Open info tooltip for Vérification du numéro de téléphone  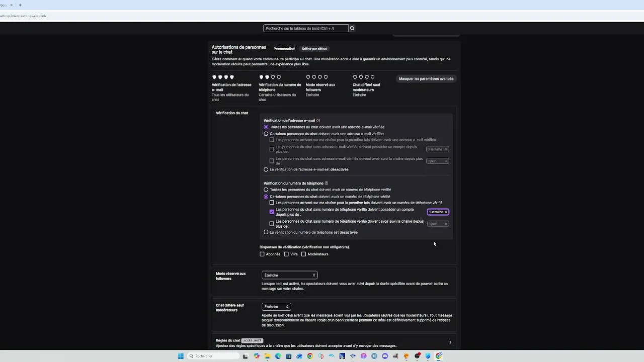point(327,184)
